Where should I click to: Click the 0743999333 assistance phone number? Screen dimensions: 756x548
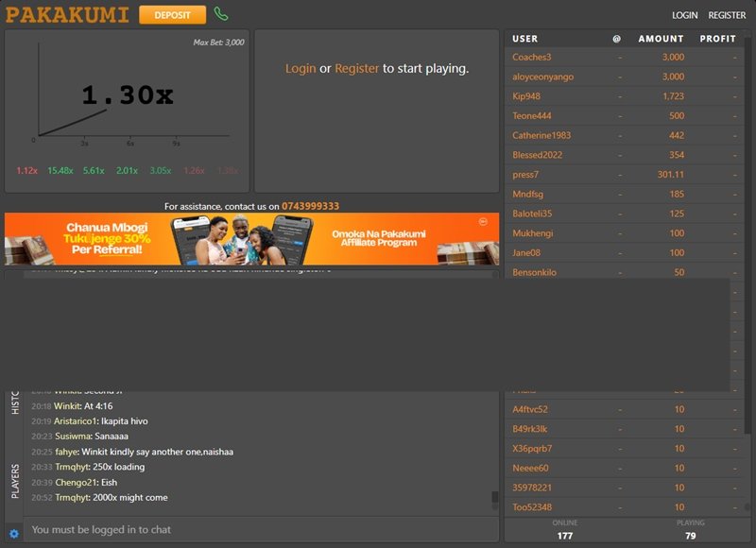pos(310,206)
